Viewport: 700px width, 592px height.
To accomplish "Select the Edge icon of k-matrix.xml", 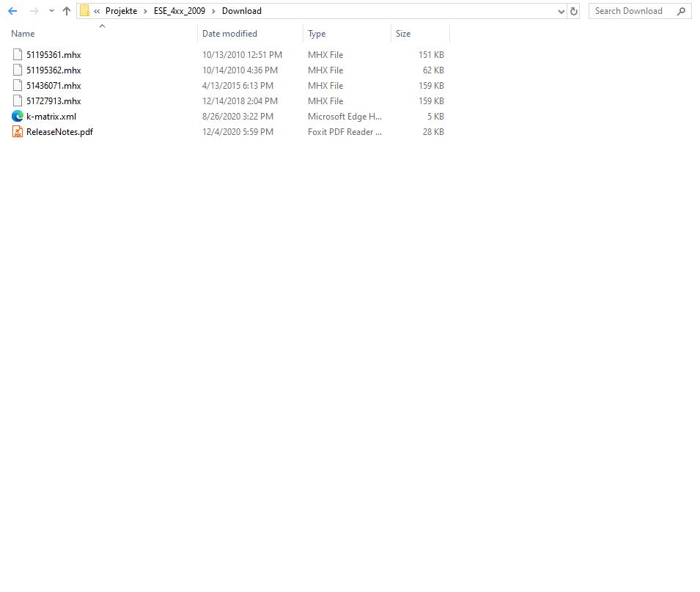I will tap(18, 116).
